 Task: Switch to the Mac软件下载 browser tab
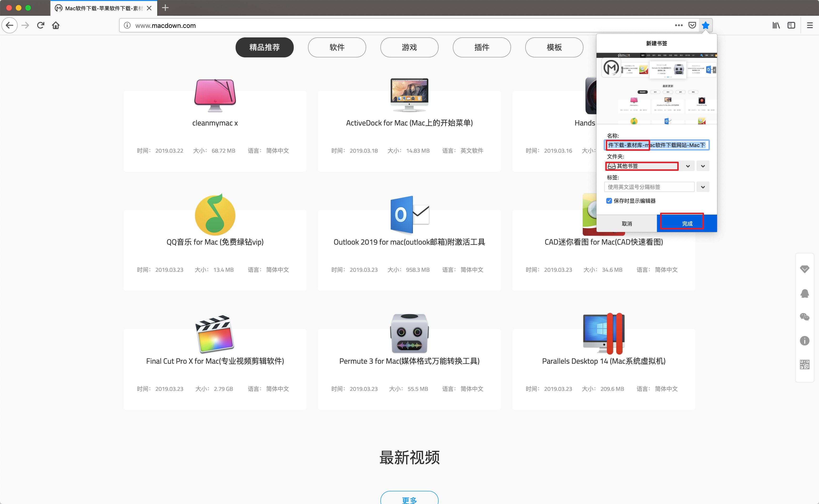104,8
